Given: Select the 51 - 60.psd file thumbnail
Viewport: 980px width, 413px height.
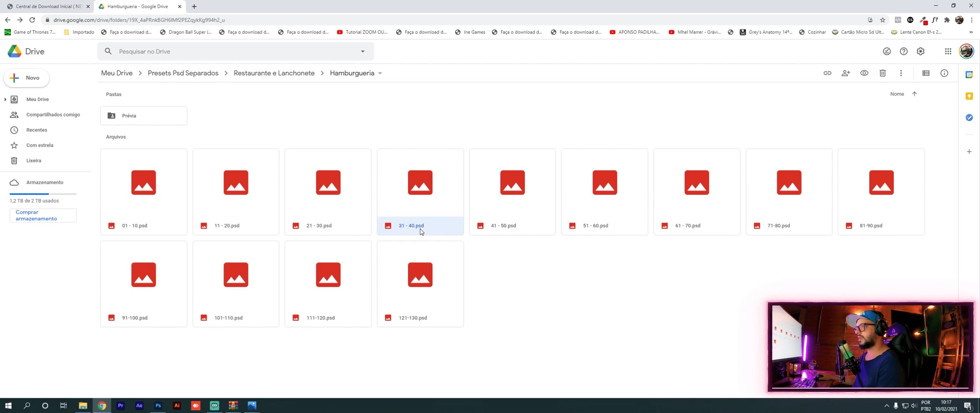Looking at the screenshot, I should (604, 183).
